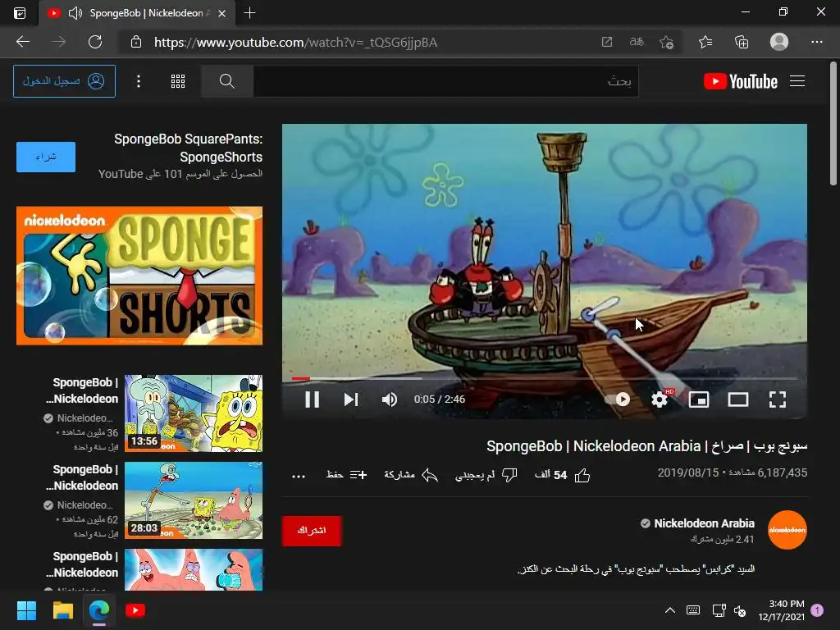
Task: Open a new browser tab
Action: tap(249, 13)
